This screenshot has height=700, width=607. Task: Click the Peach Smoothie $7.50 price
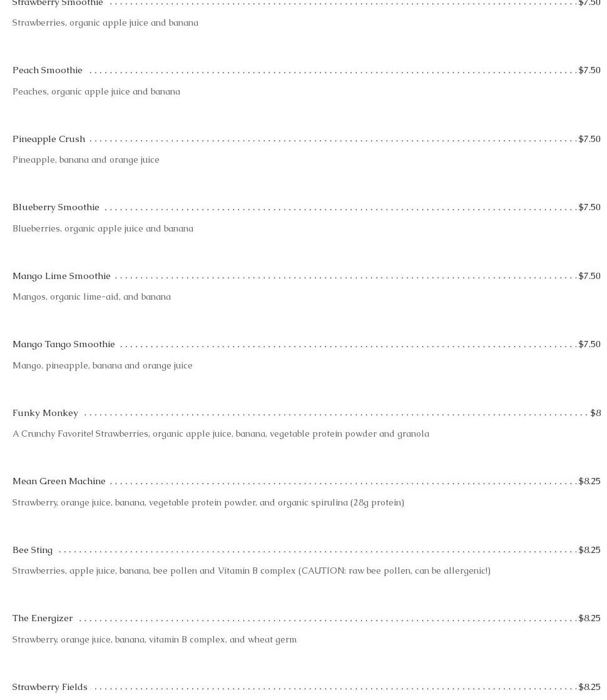(x=589, y=70)
